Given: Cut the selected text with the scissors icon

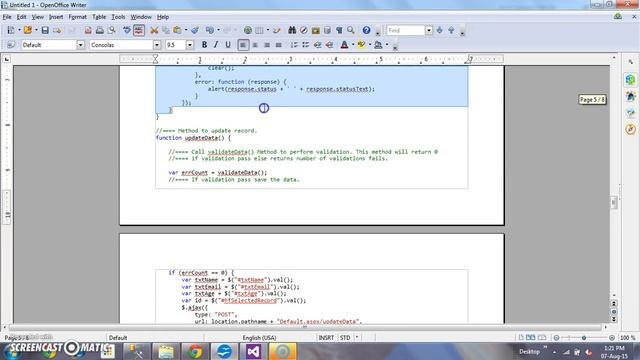Looking at the screenshot, I should [154, 30].
